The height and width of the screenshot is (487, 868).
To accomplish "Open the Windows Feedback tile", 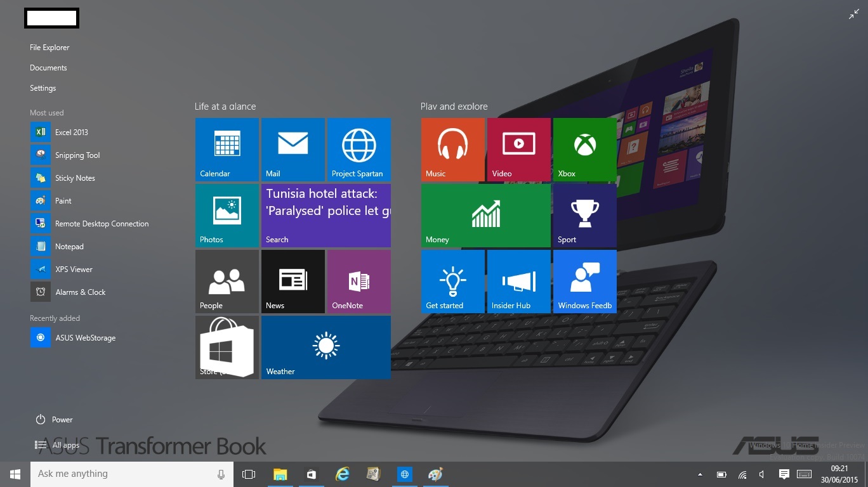I will click(585, 282).
